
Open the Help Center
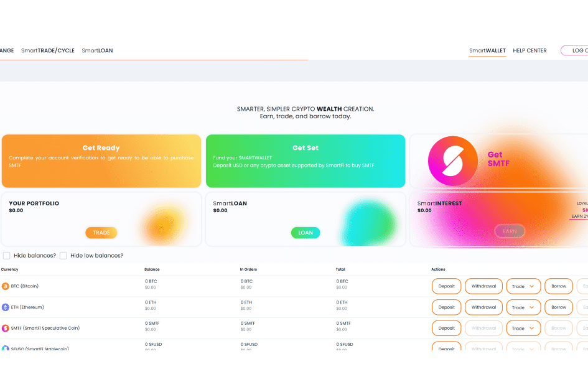pos(530,50)
